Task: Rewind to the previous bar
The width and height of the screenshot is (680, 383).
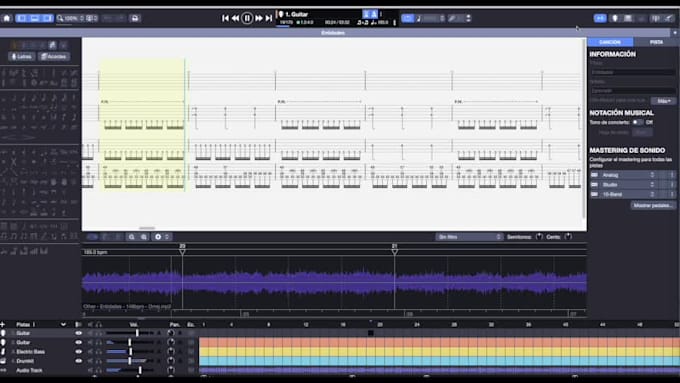Action: tap(235, 18)
